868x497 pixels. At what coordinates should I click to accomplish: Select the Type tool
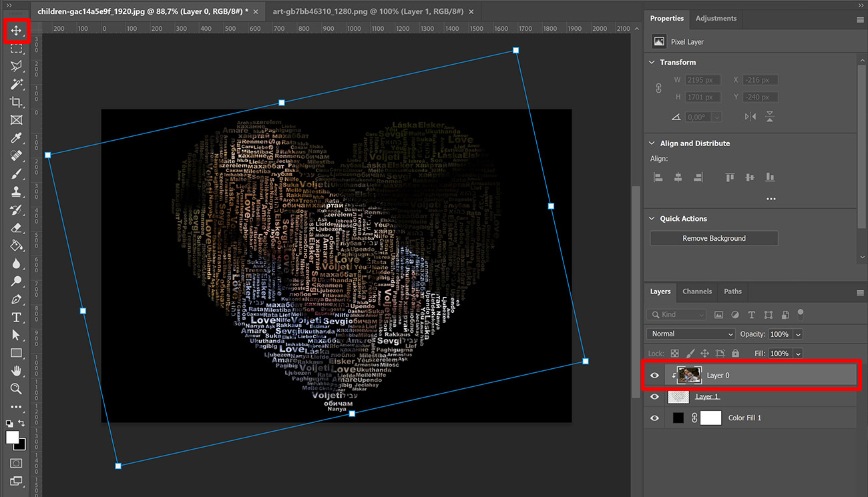pyautogui.click(x=17, y=317)
